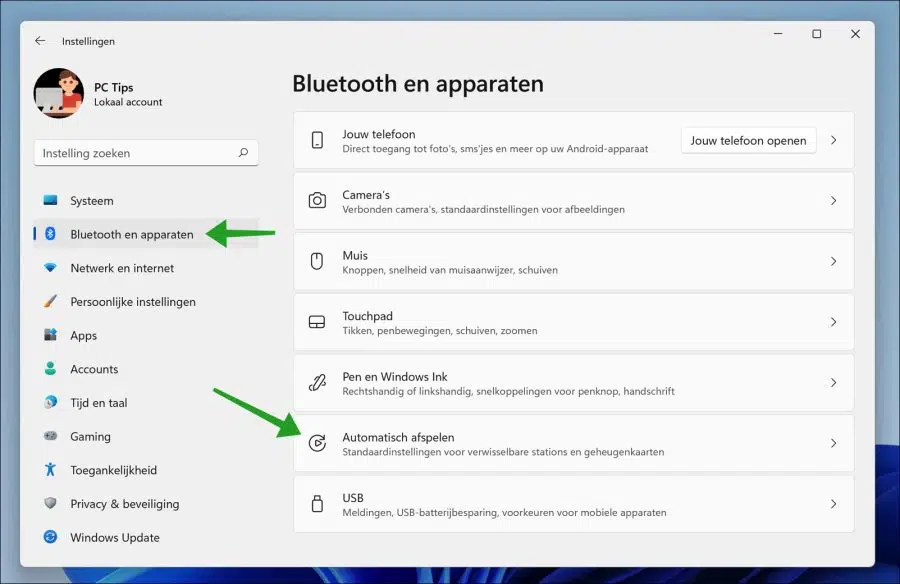Expand Pen en Windows Ink chevron

(833, 382)
